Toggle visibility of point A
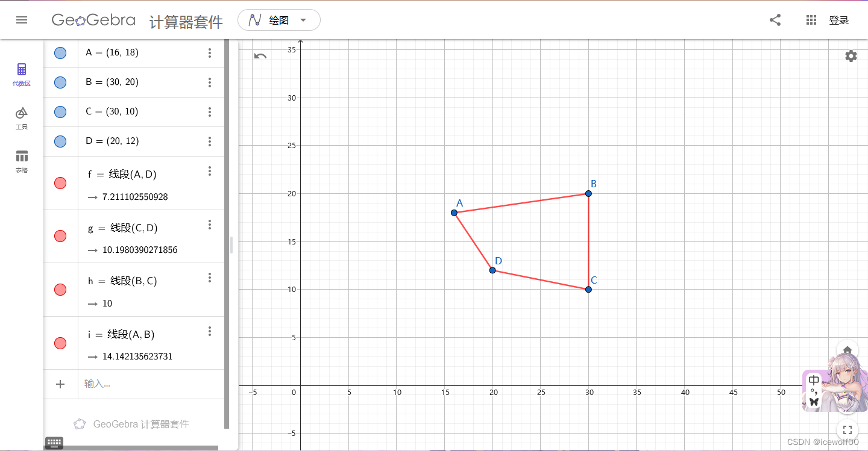This screenshot has height=451, width=868. pos(60,53)
